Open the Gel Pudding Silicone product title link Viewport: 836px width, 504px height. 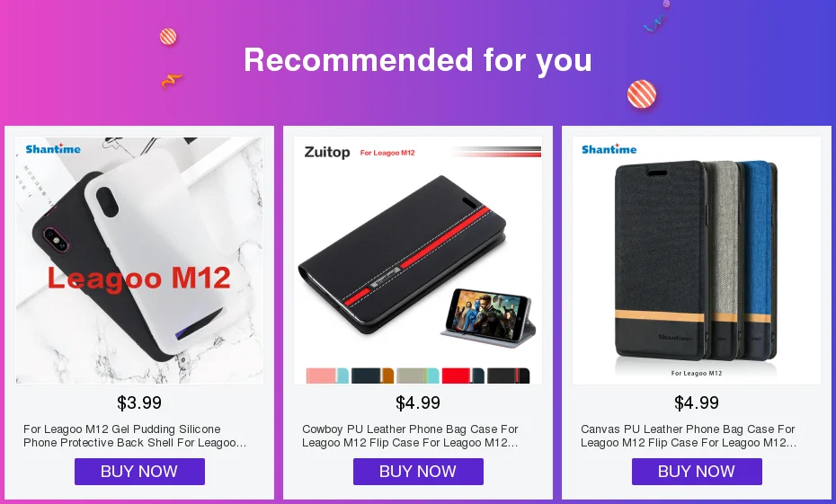click(135, 436)
